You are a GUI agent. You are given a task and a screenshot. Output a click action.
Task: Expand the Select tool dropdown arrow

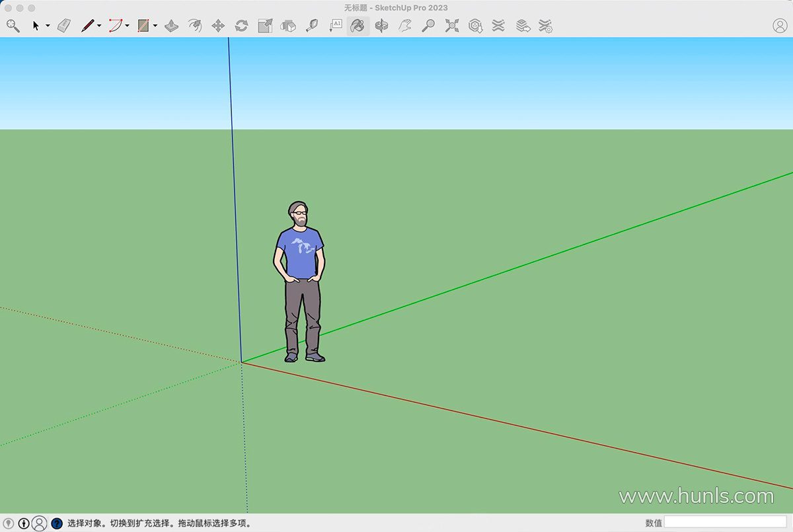[x=48, y=26]
